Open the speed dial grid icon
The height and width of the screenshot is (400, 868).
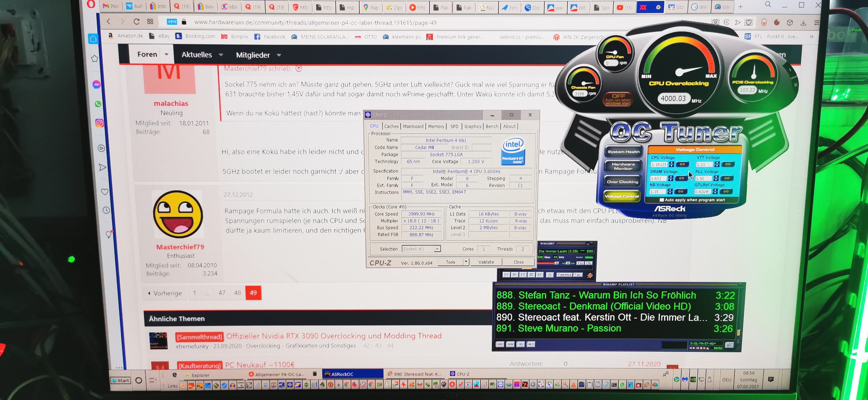(150, 22)
